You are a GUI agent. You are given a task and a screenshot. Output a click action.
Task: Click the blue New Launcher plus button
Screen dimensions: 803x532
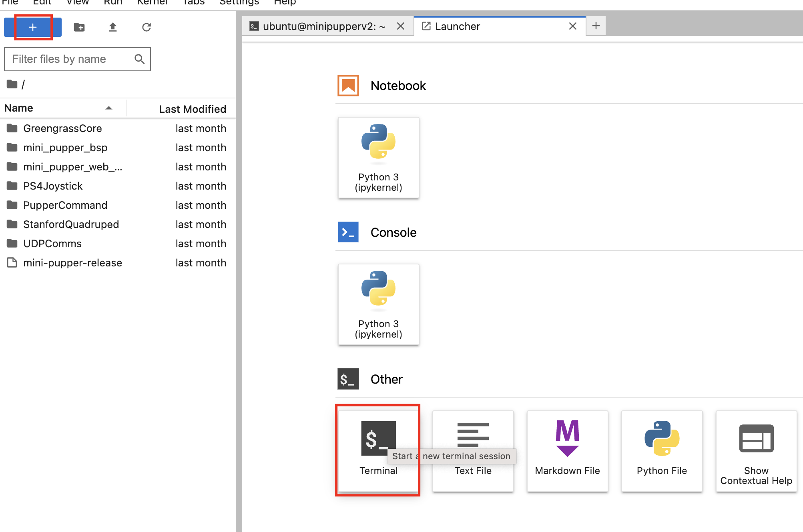point(33,27)
